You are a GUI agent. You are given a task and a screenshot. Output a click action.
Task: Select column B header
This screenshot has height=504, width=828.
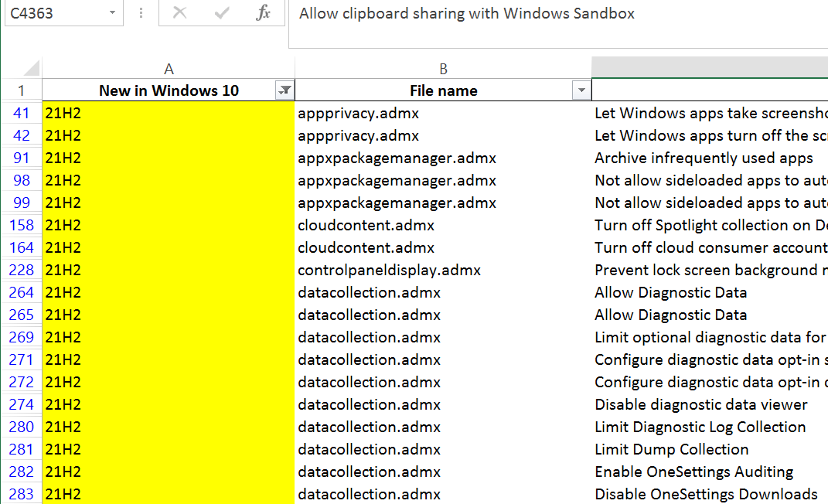point(443,69)
